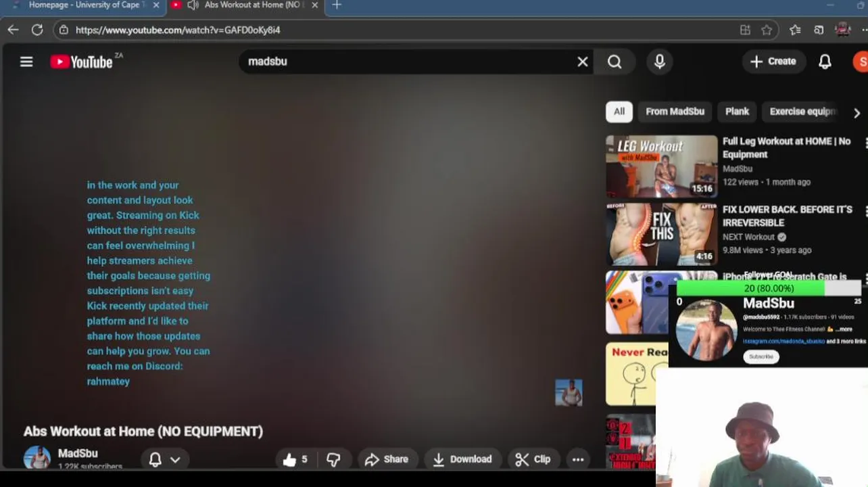Start voice search with microphone icon
The height and width of the screenshot is (487, 868).
[659, 62]
